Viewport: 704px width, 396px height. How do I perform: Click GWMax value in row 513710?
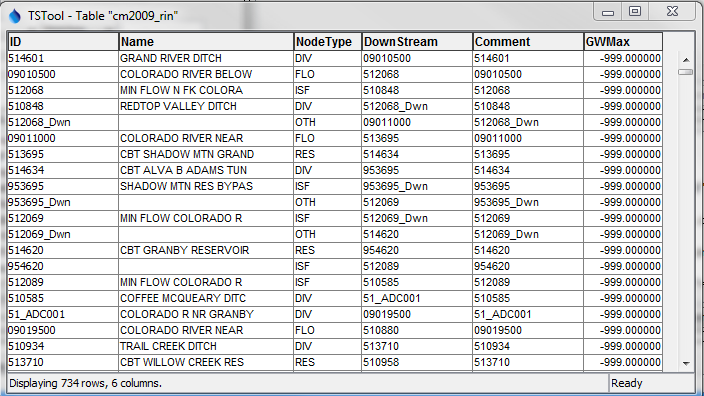[x=623, y=362]
